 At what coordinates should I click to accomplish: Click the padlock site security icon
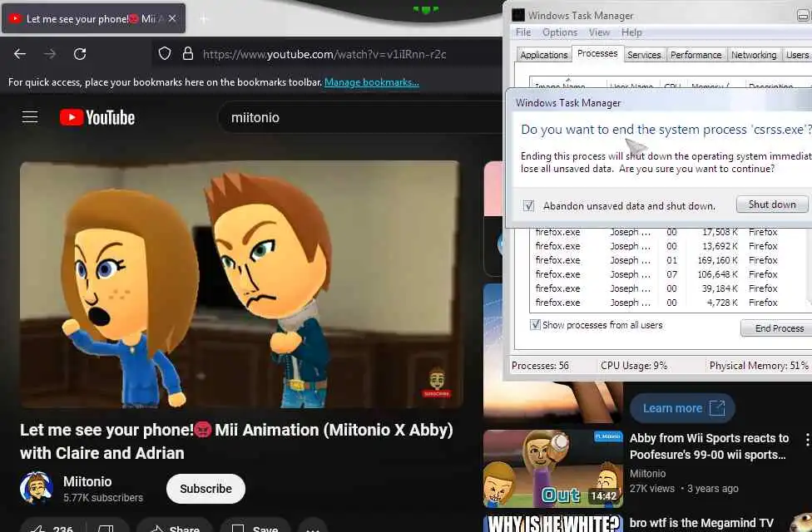188,54
